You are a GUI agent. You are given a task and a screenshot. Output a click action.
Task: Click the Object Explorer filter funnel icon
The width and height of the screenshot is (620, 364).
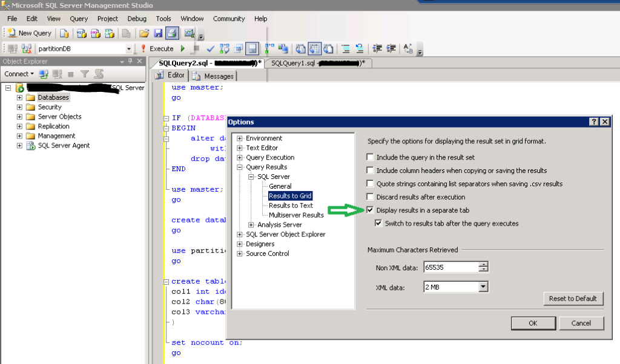[85, 74]
